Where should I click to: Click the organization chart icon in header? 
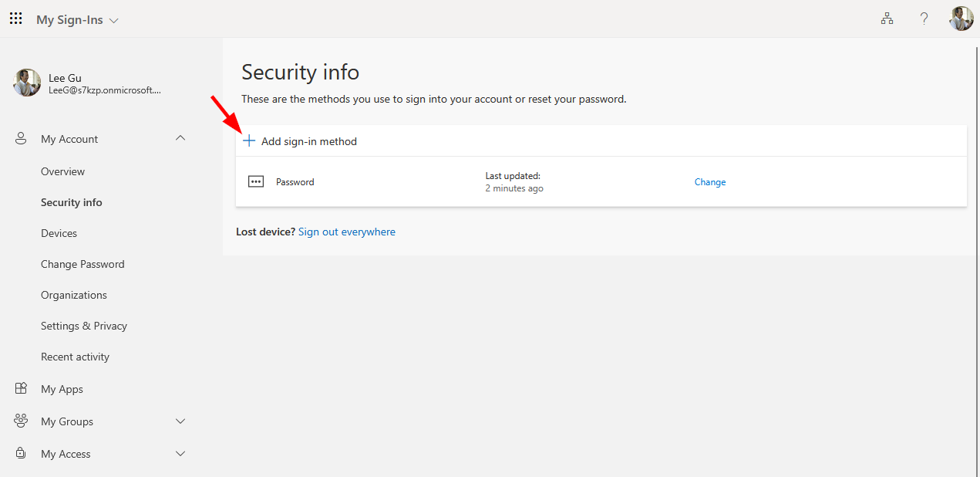[887, 19]
